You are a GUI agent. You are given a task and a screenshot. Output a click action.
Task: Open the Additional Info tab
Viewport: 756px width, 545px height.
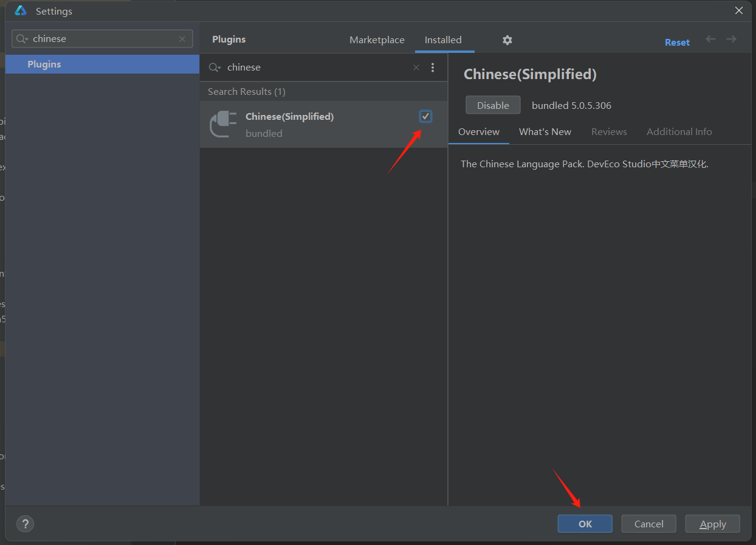pos(679,132)
